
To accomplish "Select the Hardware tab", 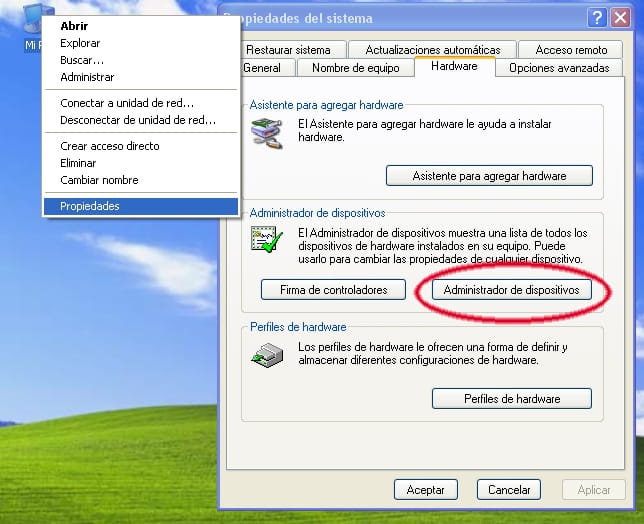I will coord(454,66).
